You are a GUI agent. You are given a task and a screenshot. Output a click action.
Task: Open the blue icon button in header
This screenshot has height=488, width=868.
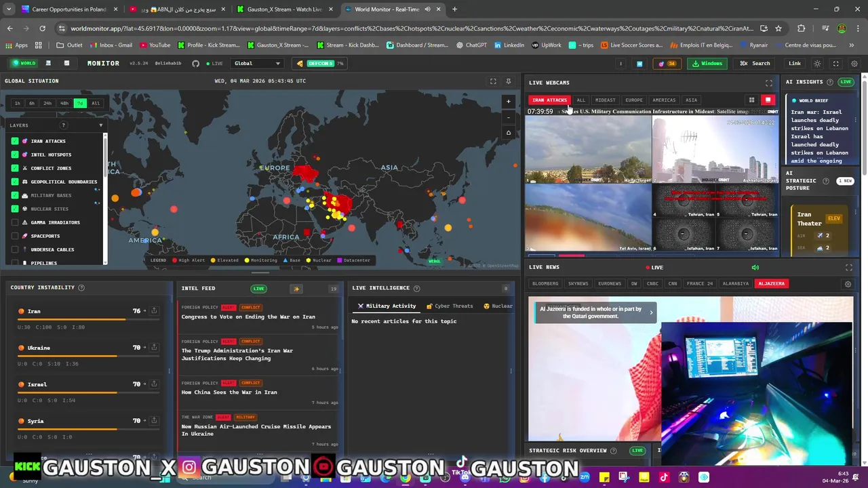coord(639,64)
